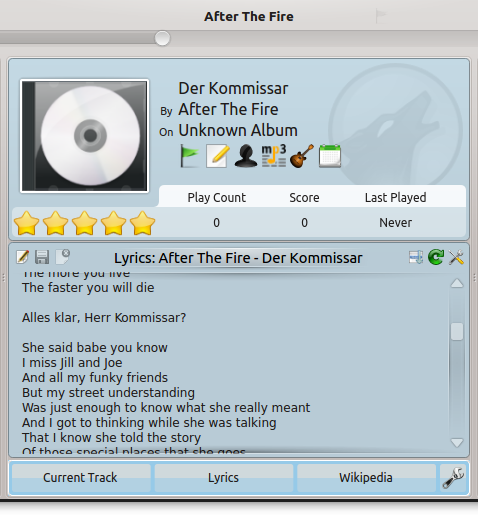Switch to the Lyrics applet tab

(223, 478)
